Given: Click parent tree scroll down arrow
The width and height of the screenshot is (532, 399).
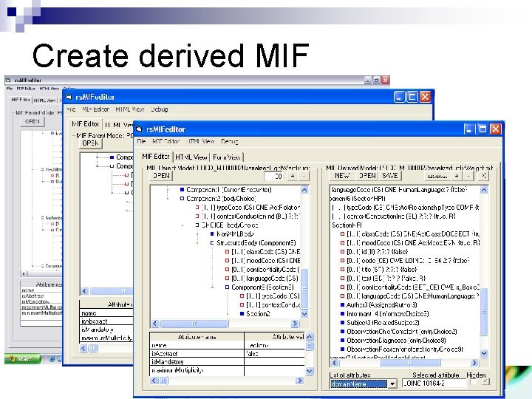Looking at the screenshot, I should coord(304,313).
